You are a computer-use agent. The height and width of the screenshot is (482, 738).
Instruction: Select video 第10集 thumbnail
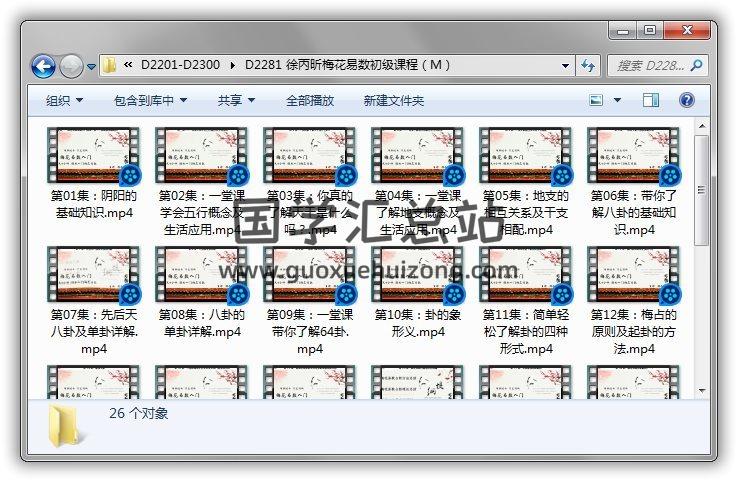[417, 275]
